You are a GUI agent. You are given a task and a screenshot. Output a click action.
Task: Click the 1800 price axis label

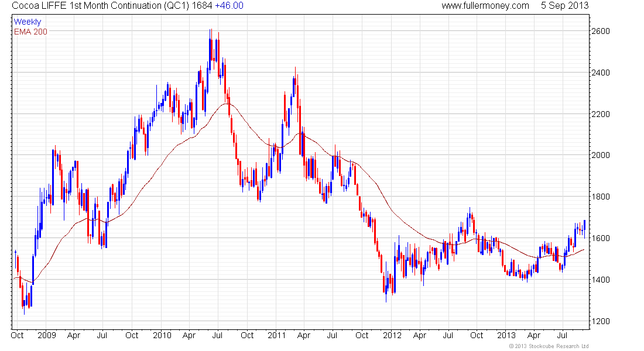[x=601, y=197]
